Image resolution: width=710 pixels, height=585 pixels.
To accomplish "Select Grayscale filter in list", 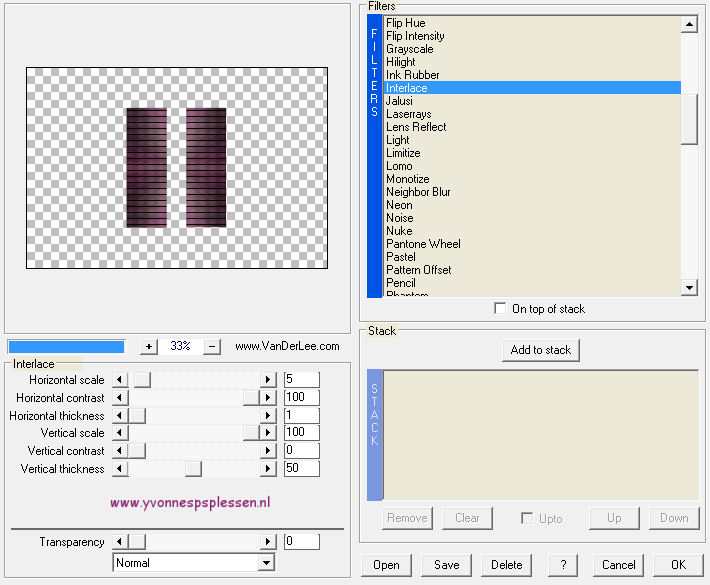I will point(532,49).
